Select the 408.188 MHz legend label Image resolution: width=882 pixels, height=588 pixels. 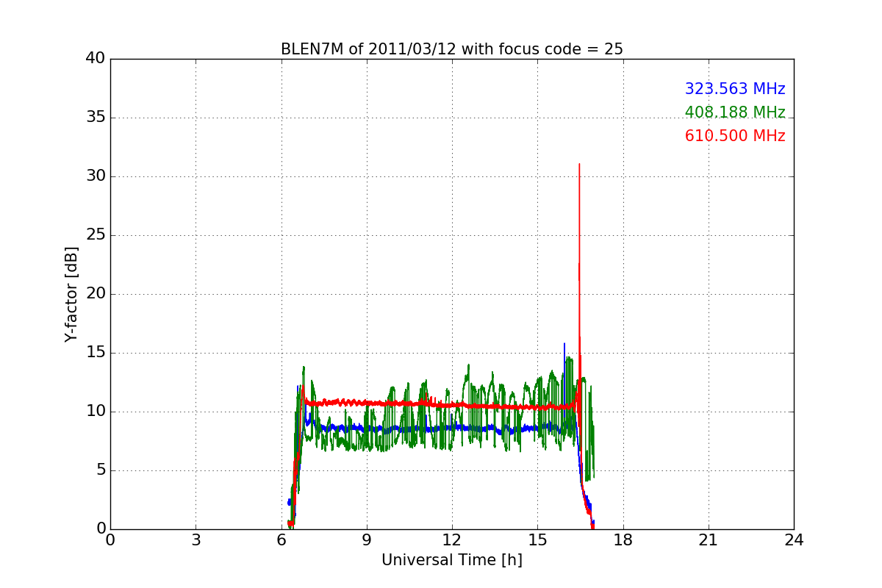click(735, 112)
